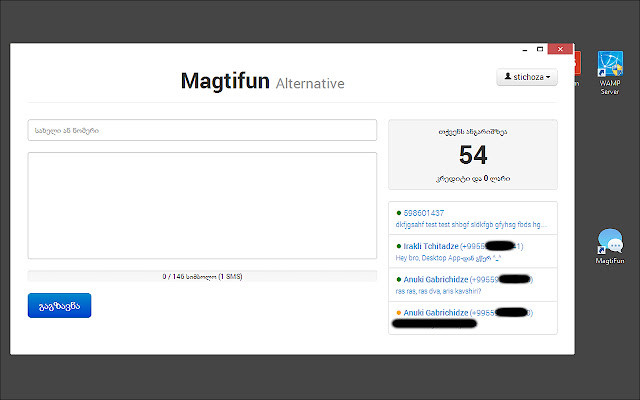Click green status dot beside 598601437
Viewport: 640px width, 400px height.
[399, 213]
